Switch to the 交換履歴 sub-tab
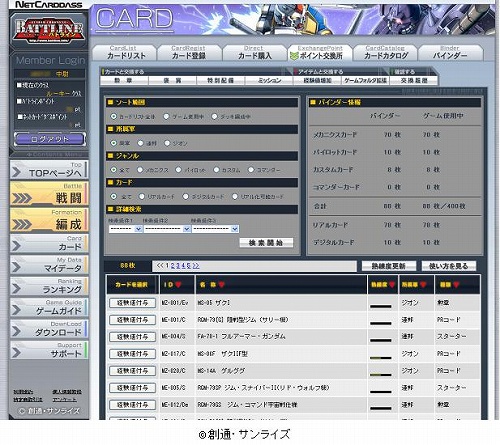 (414, 80)
